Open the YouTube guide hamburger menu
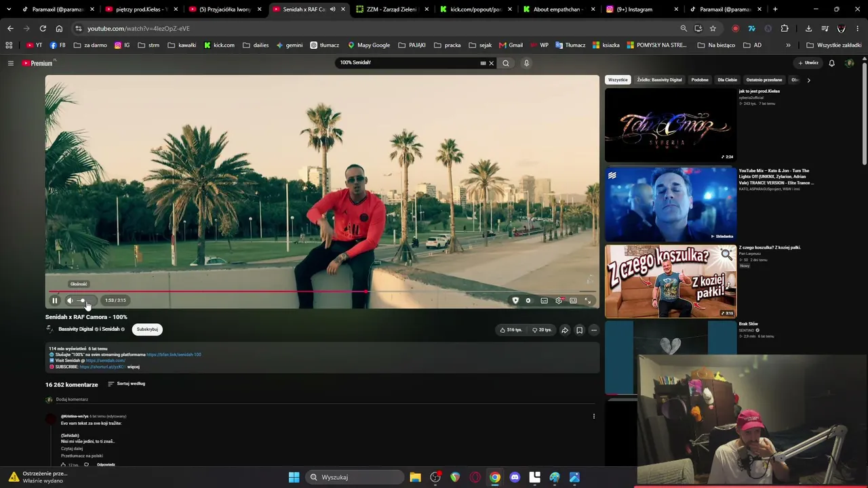This screenshot has width=868, height=488. 10,63
